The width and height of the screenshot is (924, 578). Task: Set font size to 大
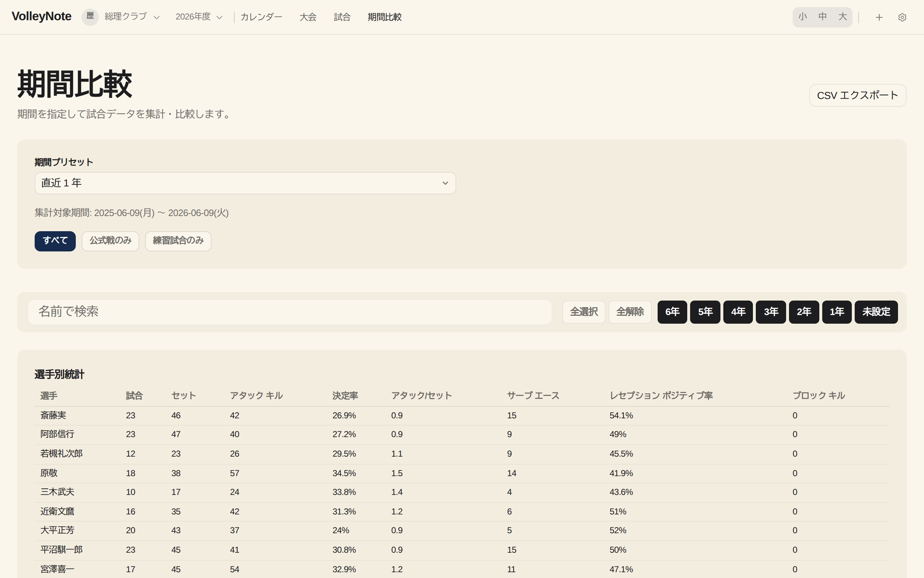click(842, 17)
